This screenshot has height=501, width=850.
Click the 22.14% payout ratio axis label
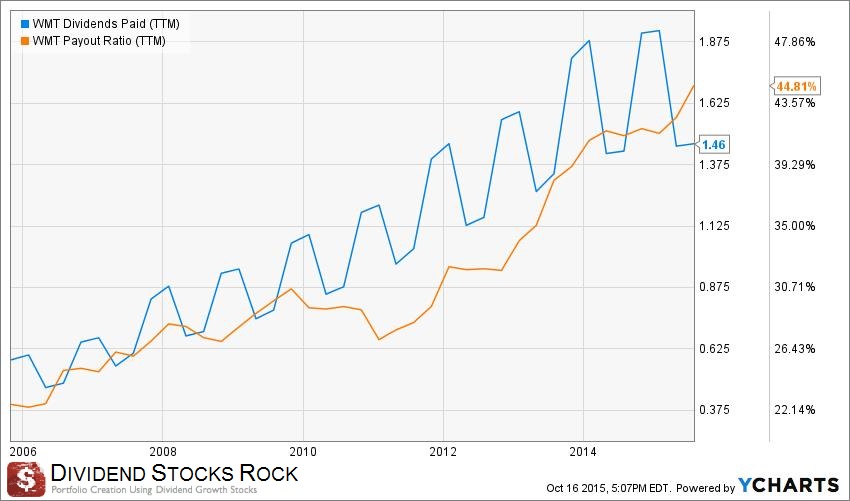tap(796, 410)
